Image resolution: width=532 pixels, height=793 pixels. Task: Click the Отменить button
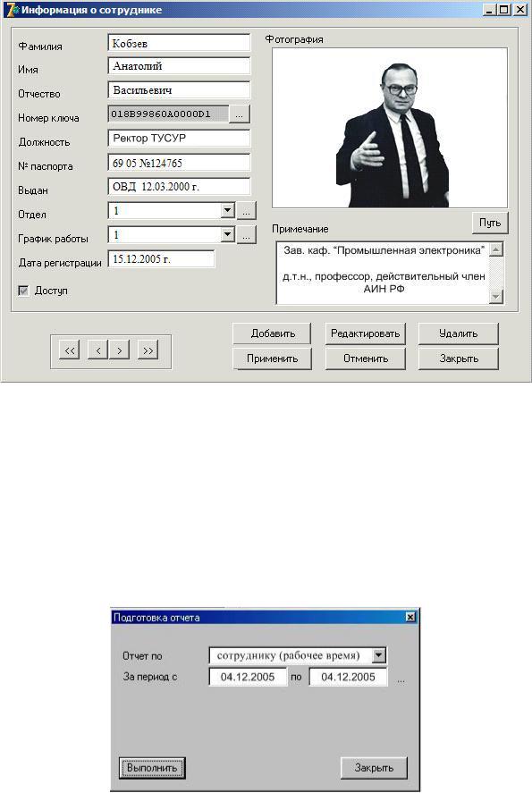click(365, 359)
